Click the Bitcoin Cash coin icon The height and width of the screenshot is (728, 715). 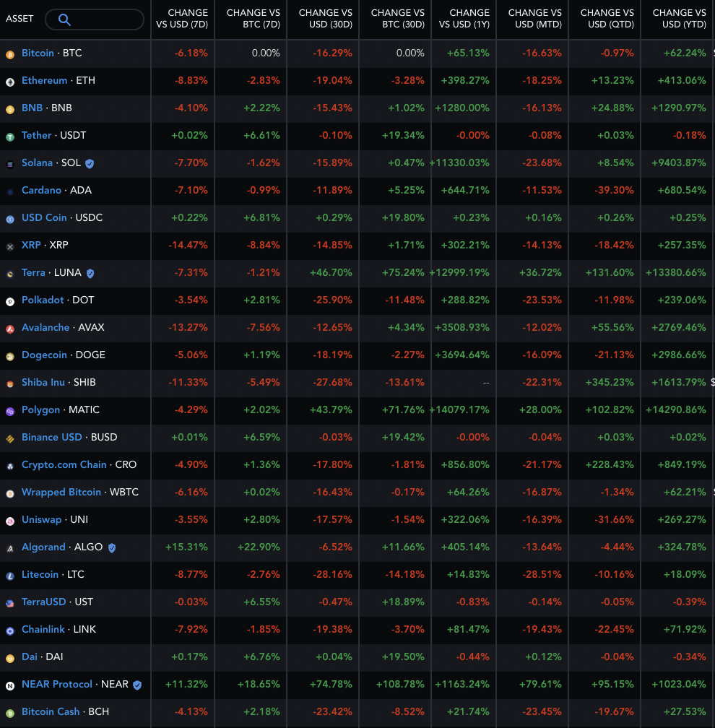pos(10,713)
